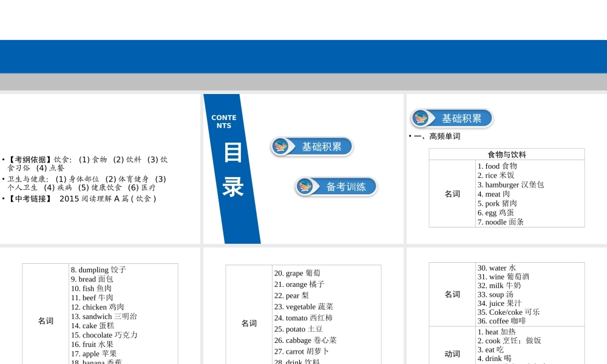This screenshot has width=607, height=364.
Task: Select the entry 16. fruit 水果
Action: point(92,344)
